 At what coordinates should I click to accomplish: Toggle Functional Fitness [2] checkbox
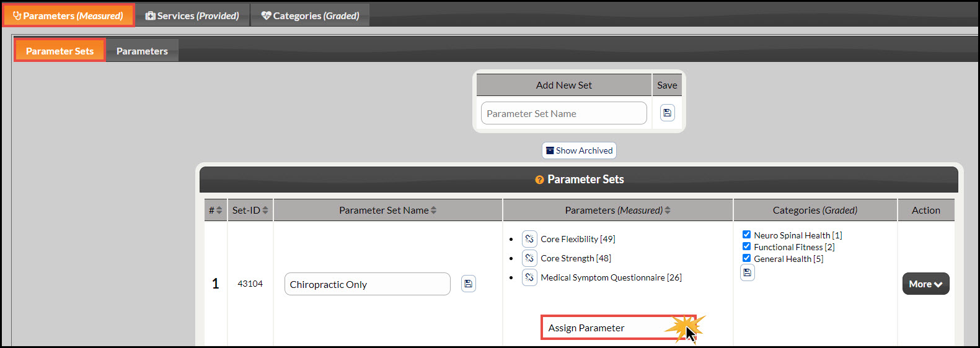(x=746, y=246)
